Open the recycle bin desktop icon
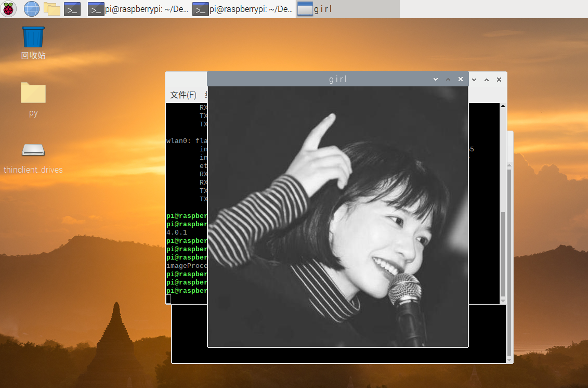Screen dimensions: 588x388 coord(33,43)
